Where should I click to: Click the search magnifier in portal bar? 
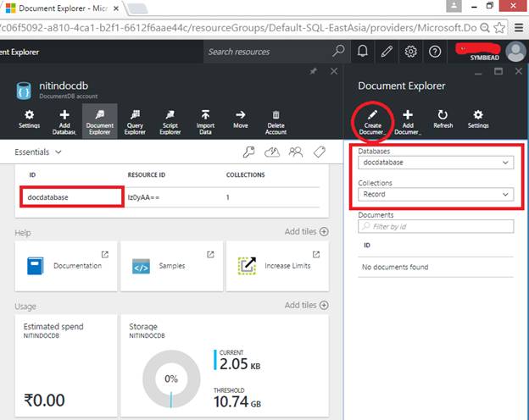[x=338, y=52]
